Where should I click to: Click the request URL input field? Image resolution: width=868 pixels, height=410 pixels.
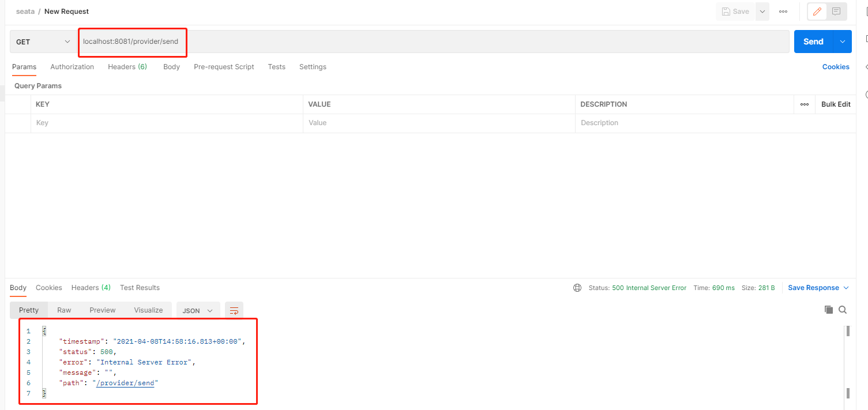coord(433,42)
